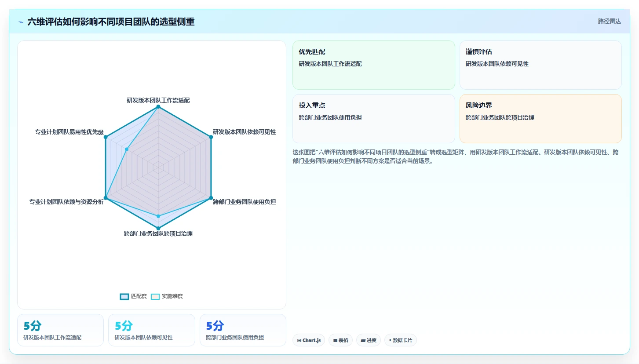Screen dimensions: 639x364
Task: Click the radar axis label 专业计划团队依赖与资源分析
Action: 66,202
